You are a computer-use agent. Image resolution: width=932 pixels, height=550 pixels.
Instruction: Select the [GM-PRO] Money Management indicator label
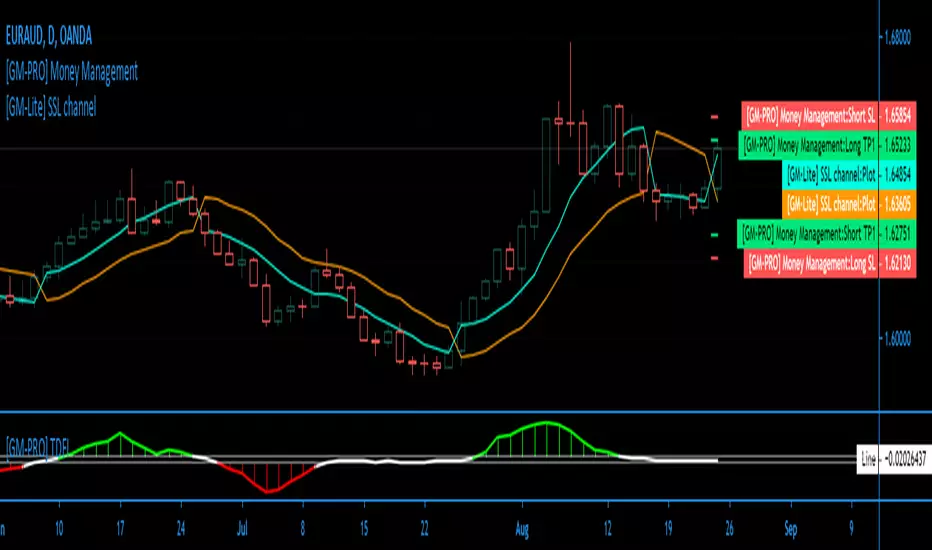(71, 72)
